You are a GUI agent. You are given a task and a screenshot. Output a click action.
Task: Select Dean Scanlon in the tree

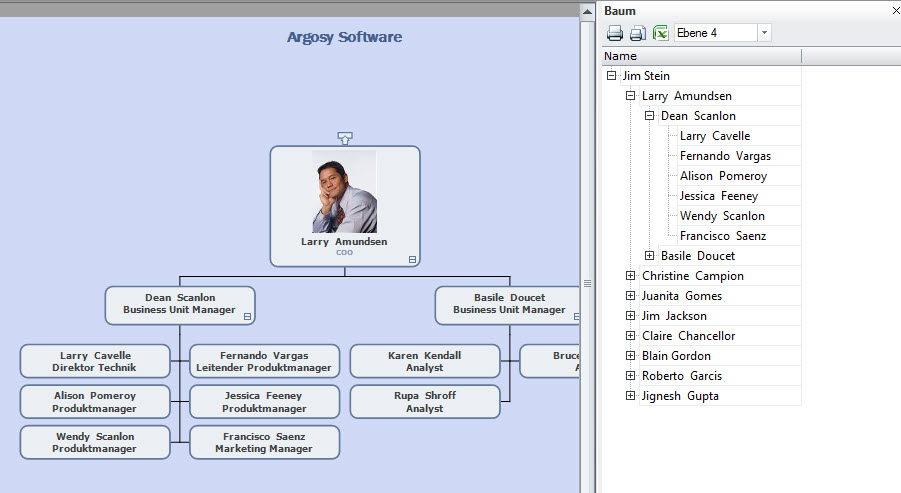(x=698, y=116)
